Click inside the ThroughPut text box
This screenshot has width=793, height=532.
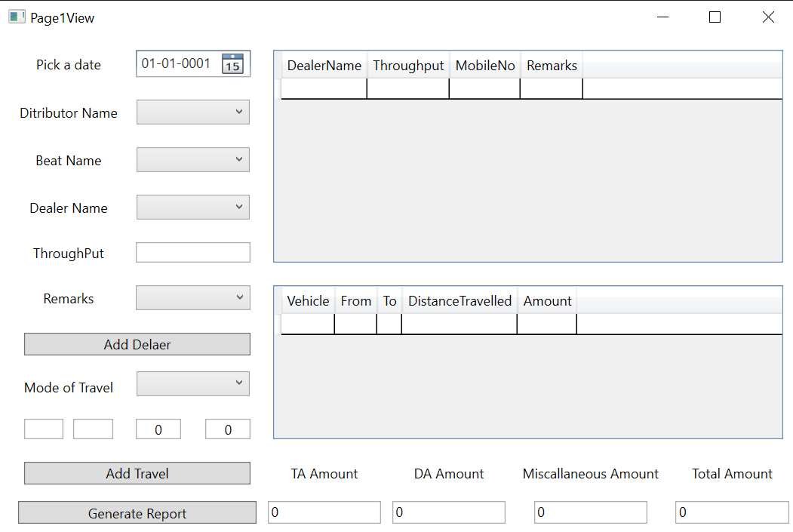[x=192, y=252]
